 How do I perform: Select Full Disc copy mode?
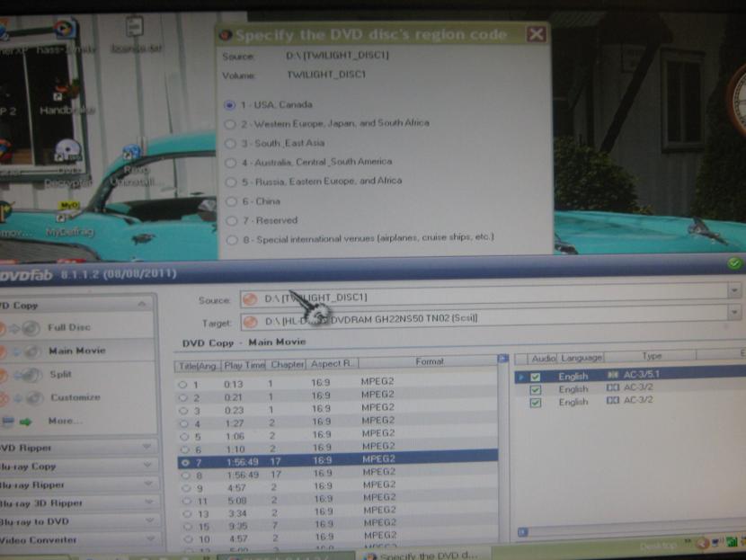coord(69,327)
